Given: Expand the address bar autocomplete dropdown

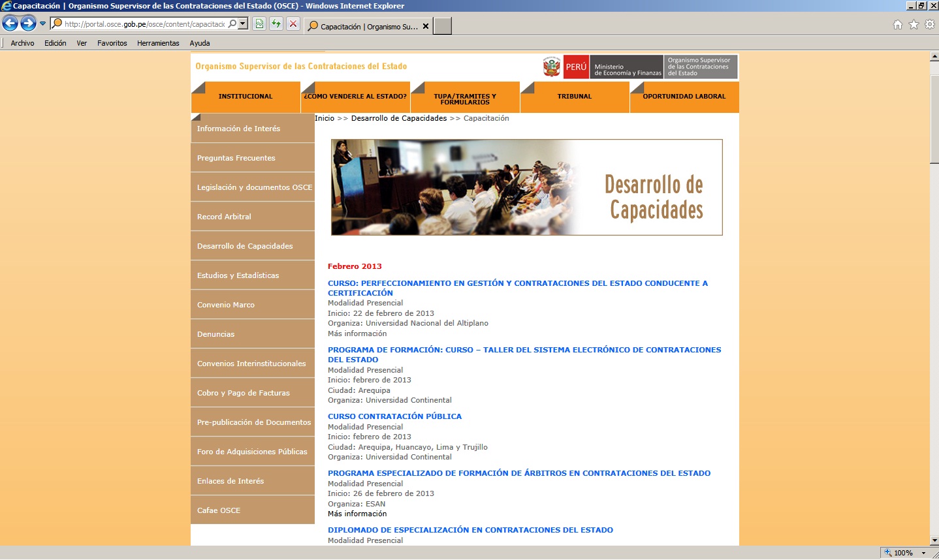Looking at the screenshot, I should pyautogui.click(x=243, y=24).
